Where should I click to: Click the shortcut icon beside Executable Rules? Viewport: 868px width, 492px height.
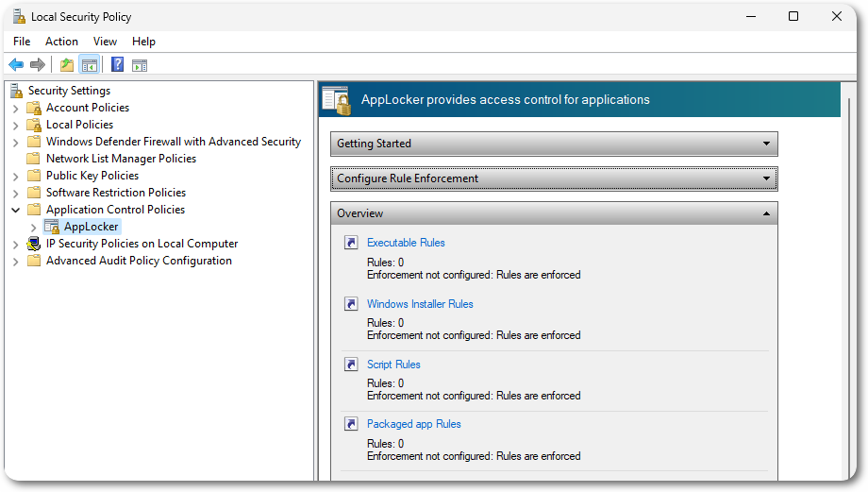coord(351,244)
